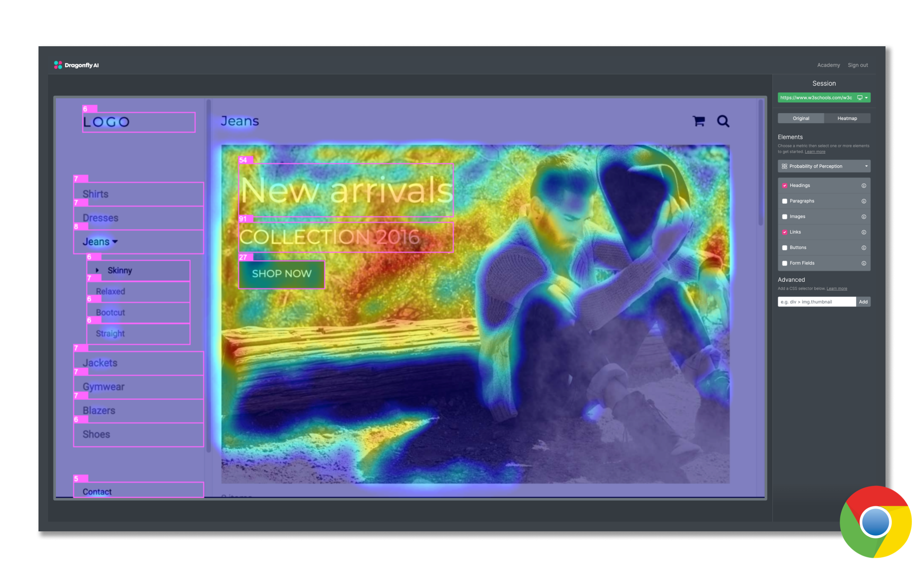Screen dimensions: 924x578
Task: Open the session URL device dropdown
Action: tap(863, 98)
